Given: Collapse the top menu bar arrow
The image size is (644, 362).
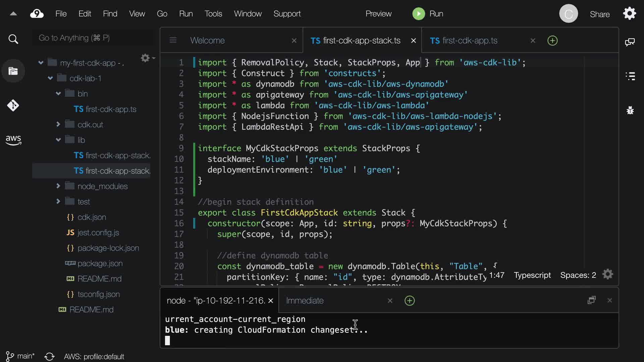Looking at the screenshot, I should pos(13,14).
